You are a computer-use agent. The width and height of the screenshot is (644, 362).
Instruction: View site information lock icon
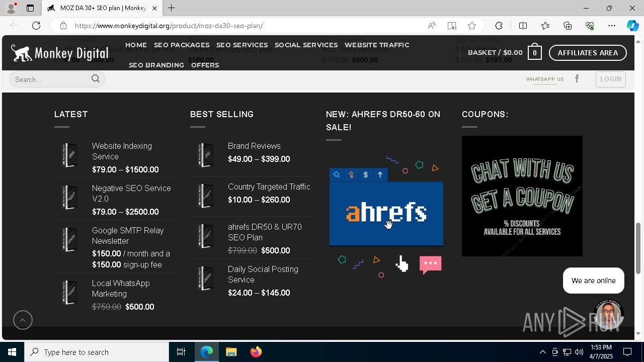(x=63, y=26)
